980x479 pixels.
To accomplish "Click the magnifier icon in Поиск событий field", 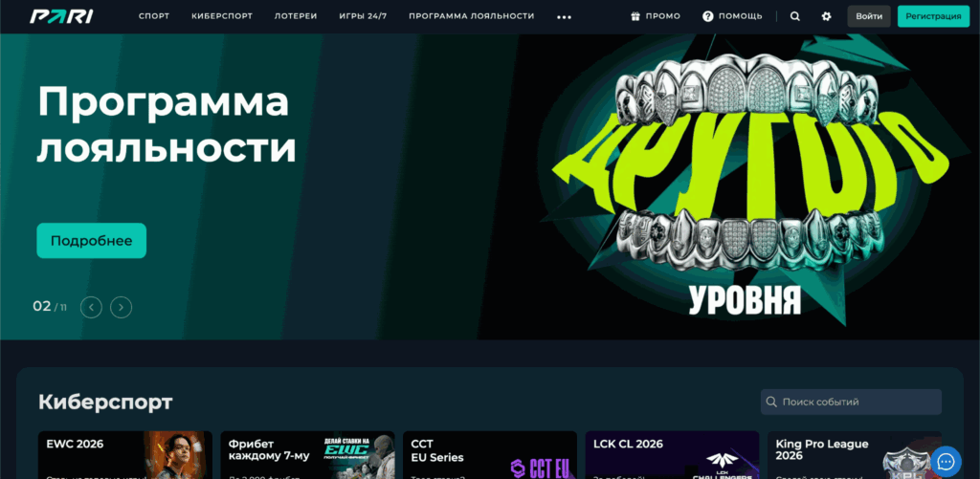I will tap(771, 403).
